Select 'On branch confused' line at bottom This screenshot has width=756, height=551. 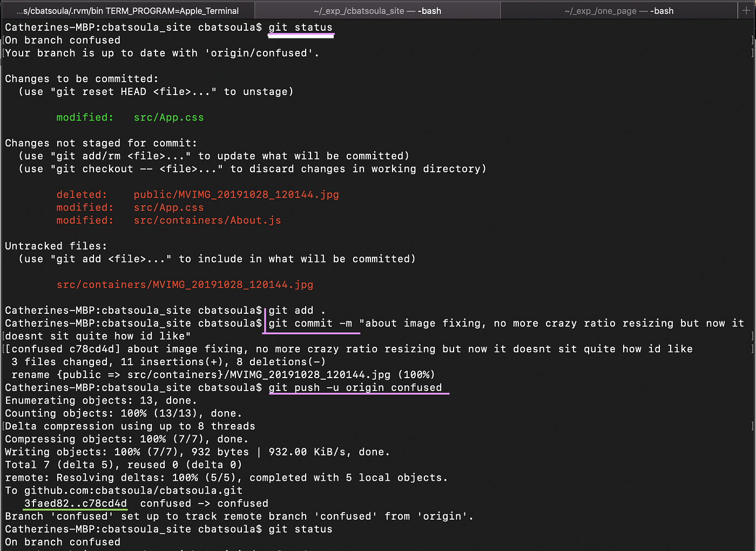pyautogui.click(x=63, y=542)
